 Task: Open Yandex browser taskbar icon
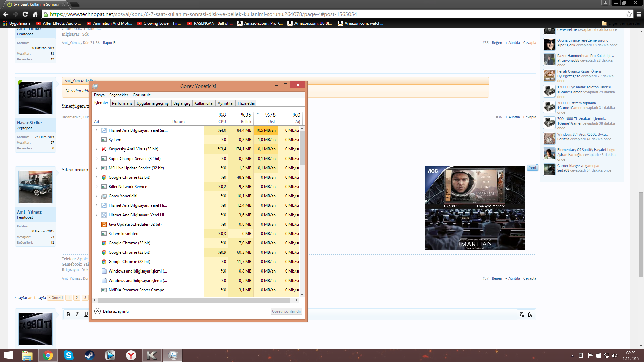click(131, 355)
